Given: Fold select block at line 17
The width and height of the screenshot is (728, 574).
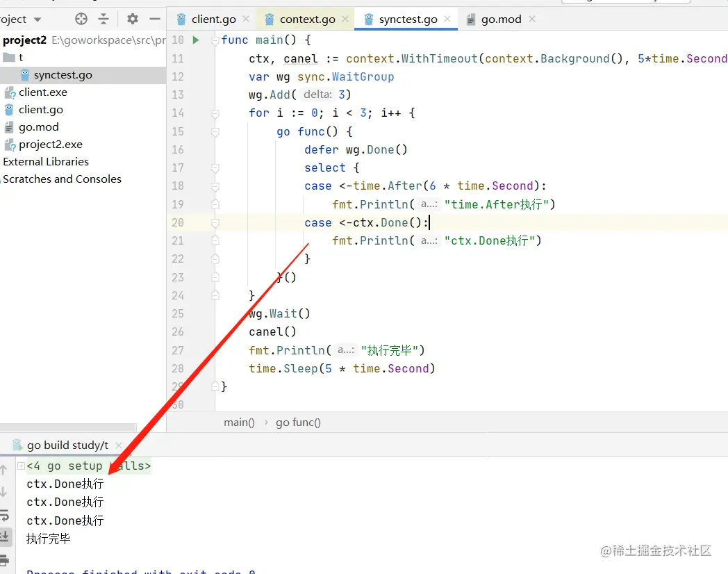Looking at the screenshot, I should [215, 168].
